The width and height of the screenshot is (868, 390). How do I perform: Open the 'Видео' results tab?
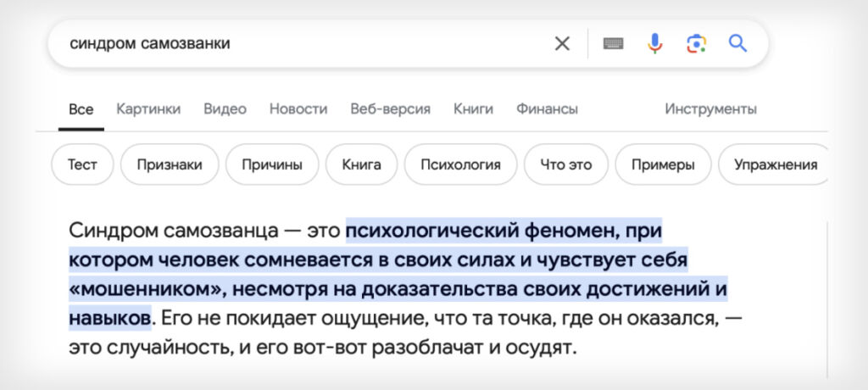(x=225, y=109)
